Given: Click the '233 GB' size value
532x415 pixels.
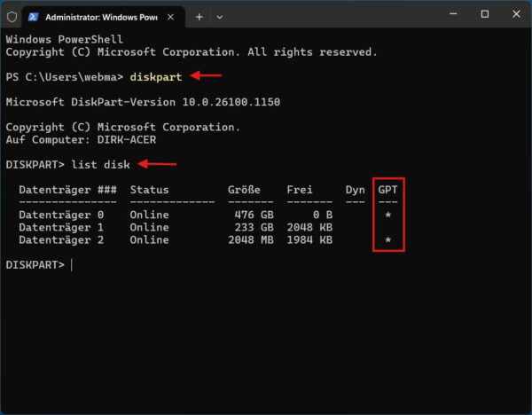Looking at the screenshot, I should pos(254,227).
